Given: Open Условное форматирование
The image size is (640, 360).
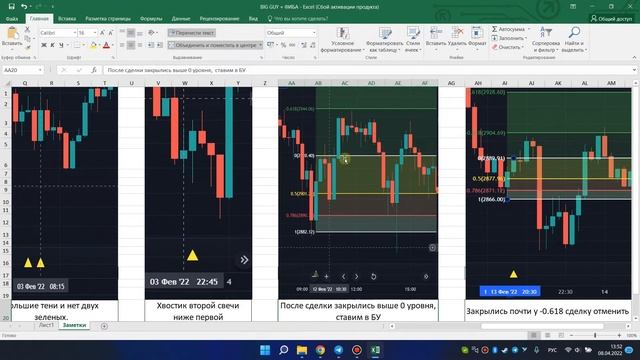Looking at the screenshot, I should [x=342, y=40].
